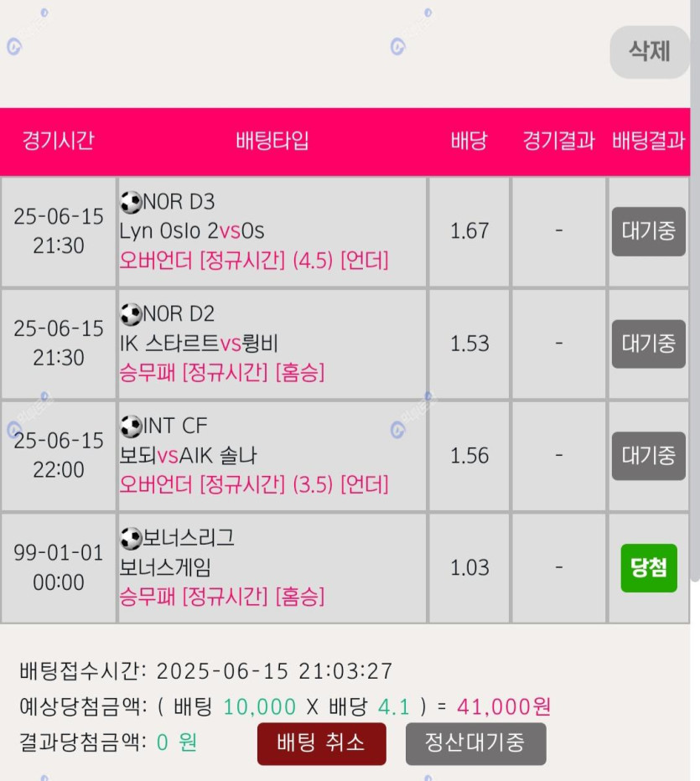Image resolution: width=700 pixels, height=781 pixels.
Task: Select the 배팅타입 column header
Action: (272, 141)
